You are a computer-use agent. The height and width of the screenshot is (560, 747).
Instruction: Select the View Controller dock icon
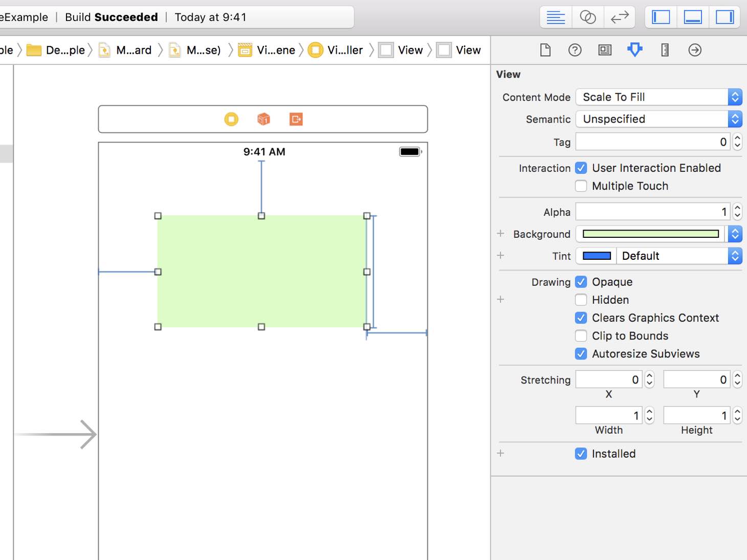pyautogui.click(x=231, y=119)
